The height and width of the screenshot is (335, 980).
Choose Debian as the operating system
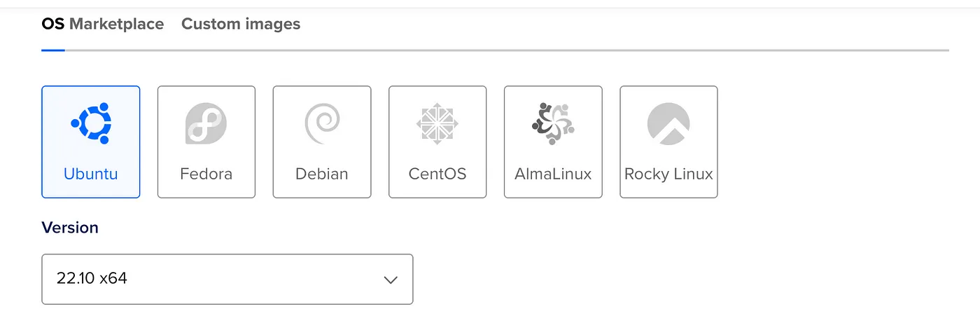pyautogui.click(x=322, y=174)
